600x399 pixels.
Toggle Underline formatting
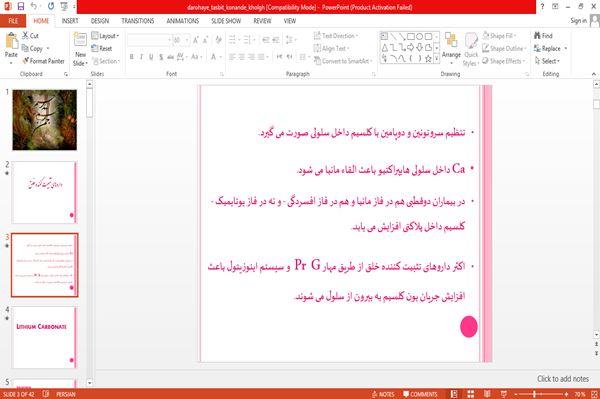[x=151, y=57]
